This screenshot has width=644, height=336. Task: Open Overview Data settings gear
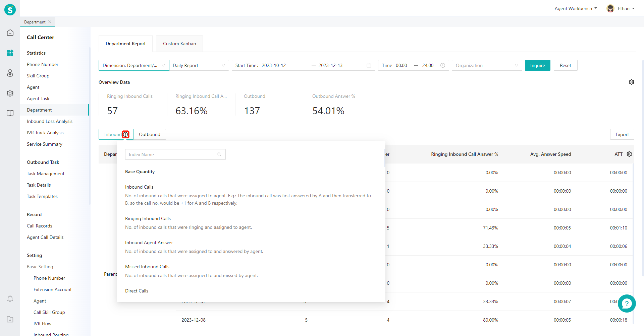point(632,82)
